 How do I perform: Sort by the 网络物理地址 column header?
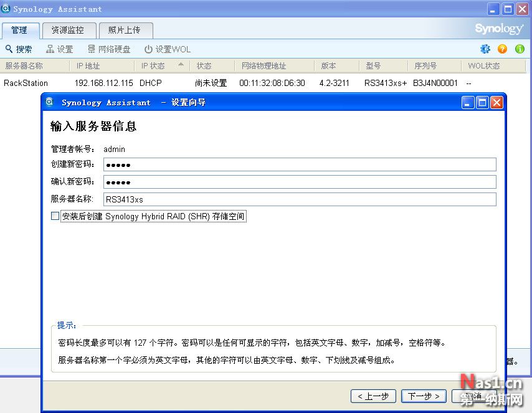coord(275,66)
